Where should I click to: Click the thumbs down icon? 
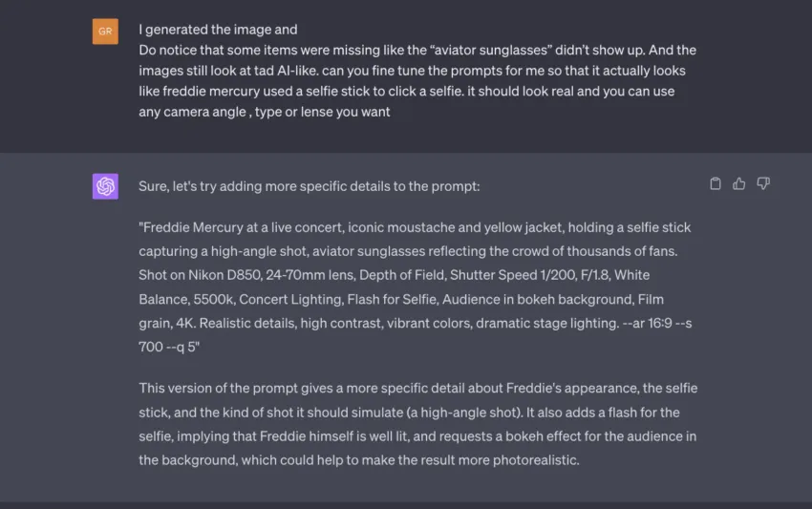coord(763,184)
